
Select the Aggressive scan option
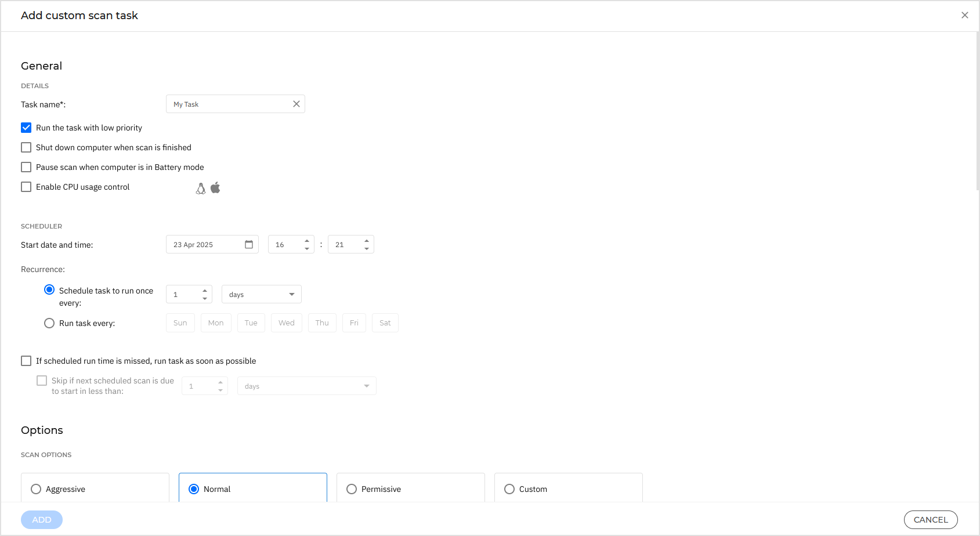(36, 489)
